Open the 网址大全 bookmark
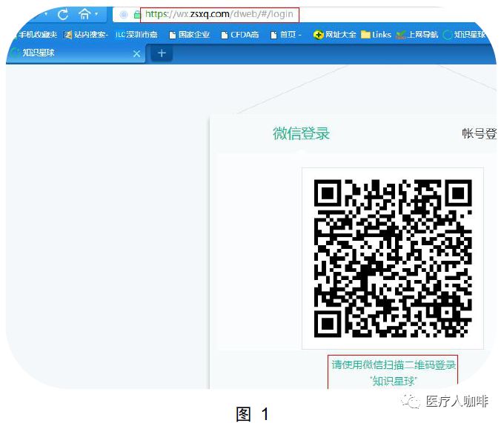This screenshot has height=423, width=504. [335, 35]
